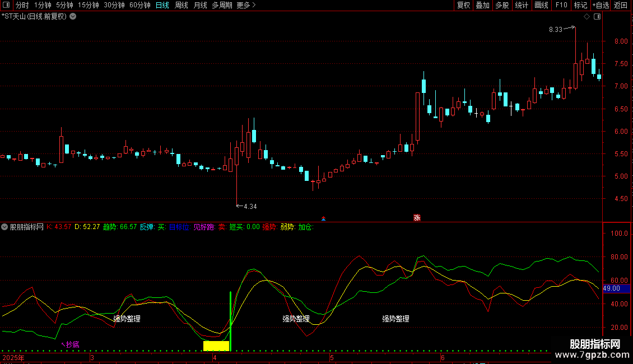Expand dropdown beside *ST天山 title
Viewport: 633px width, 364px height.
(x=73, y=17)
